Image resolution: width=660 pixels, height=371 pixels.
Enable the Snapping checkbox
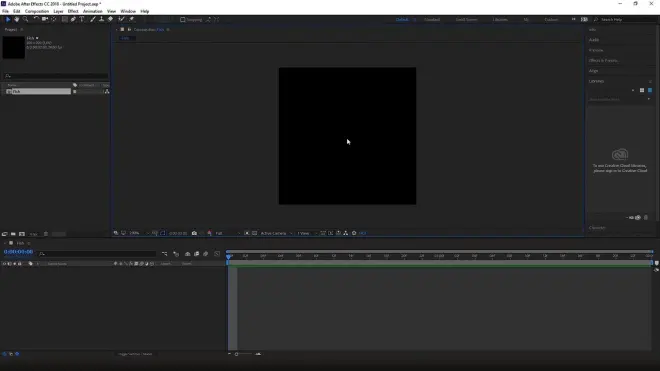tap(183, 19)
